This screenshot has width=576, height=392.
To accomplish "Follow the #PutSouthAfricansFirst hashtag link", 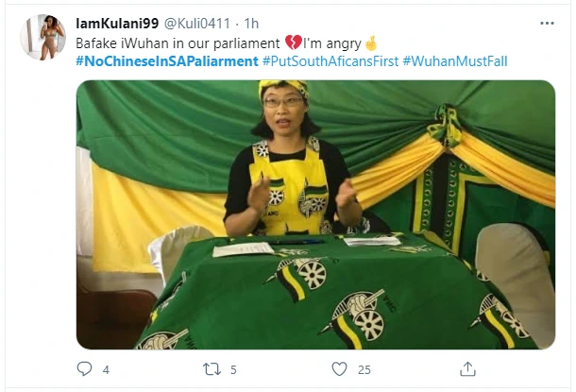I will (x=330, y=60).
